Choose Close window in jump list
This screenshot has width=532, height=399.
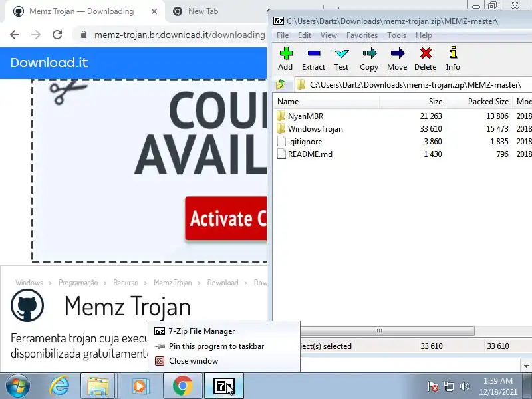click(224, 361)
